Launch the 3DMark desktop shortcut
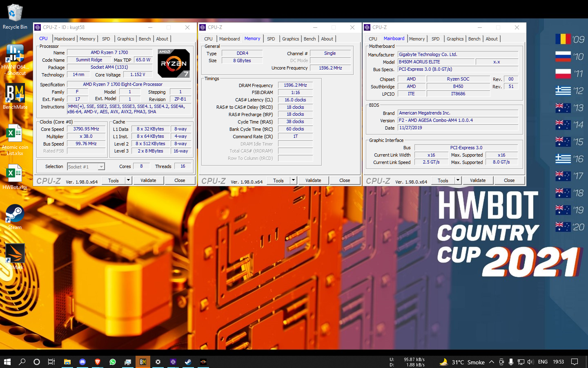Viewport: 588px width, 368px height. pos(15,256)
